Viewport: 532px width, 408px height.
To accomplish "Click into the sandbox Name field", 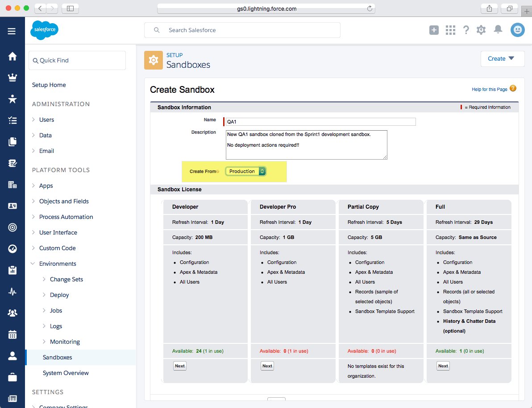I will click(320, 122).
